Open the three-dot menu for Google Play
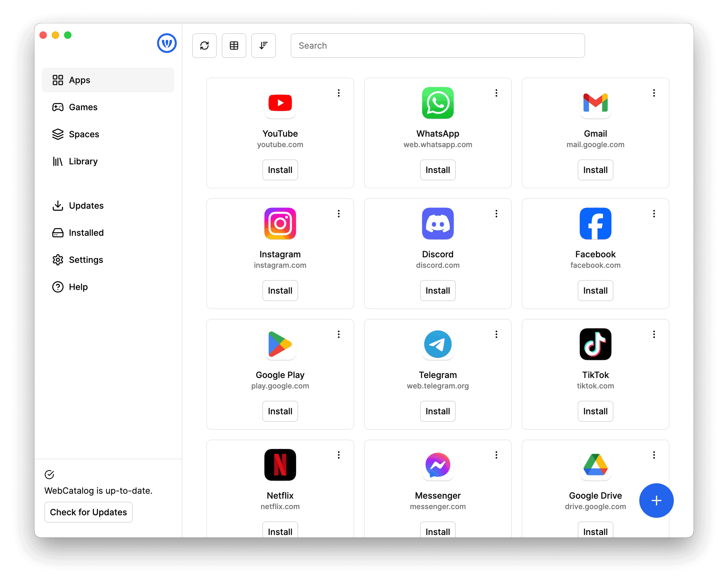 (339, 334)
